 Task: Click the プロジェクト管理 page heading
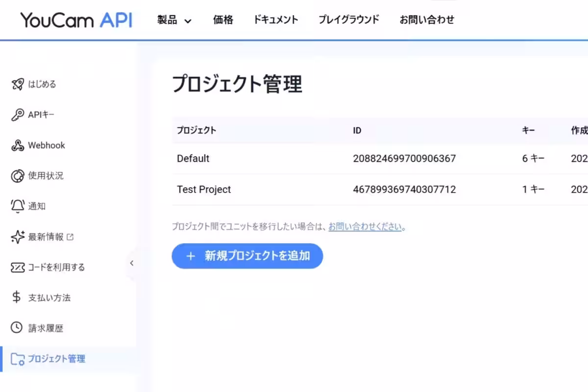(237, 84)
